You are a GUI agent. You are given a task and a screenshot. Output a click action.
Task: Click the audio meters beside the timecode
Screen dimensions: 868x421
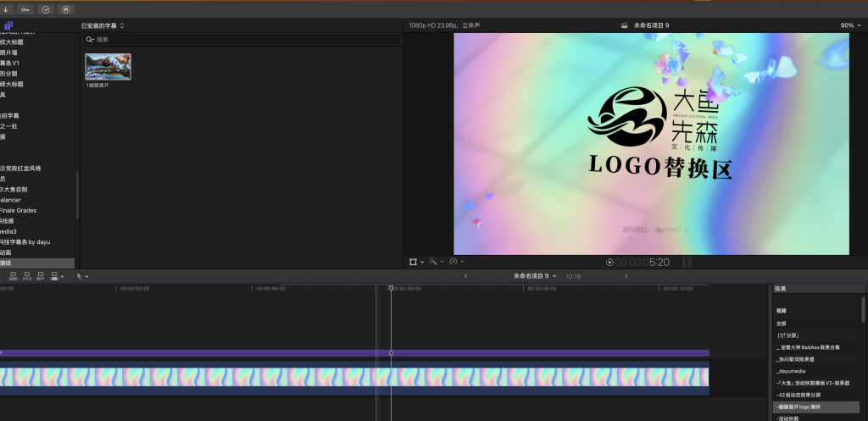(687, 263)
